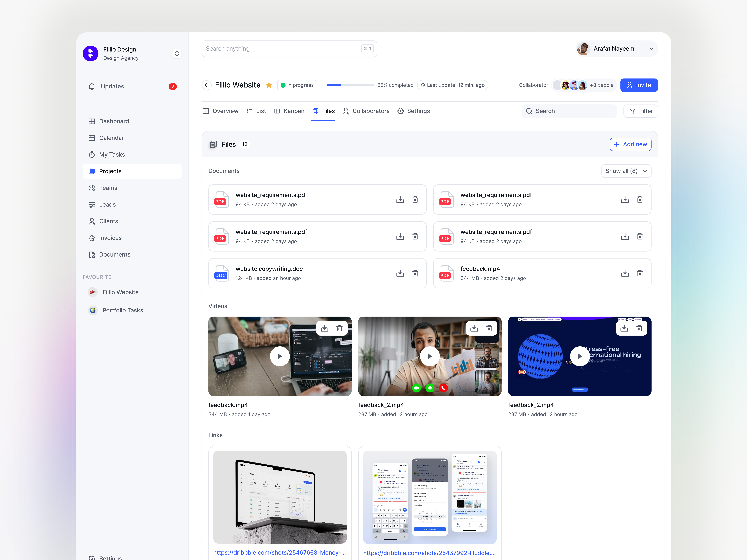Screen dimensions: 747x560
Task: Click the red 2 updates badge
Action: tap(173, 86)
